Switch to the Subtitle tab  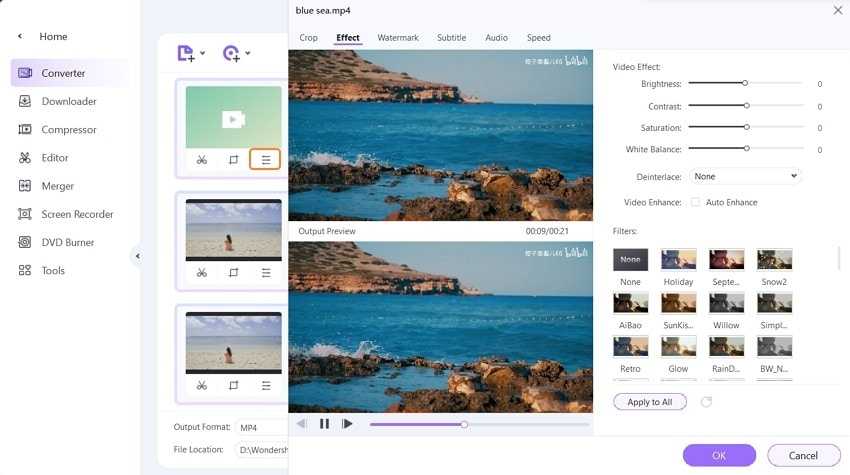(451, 38)
